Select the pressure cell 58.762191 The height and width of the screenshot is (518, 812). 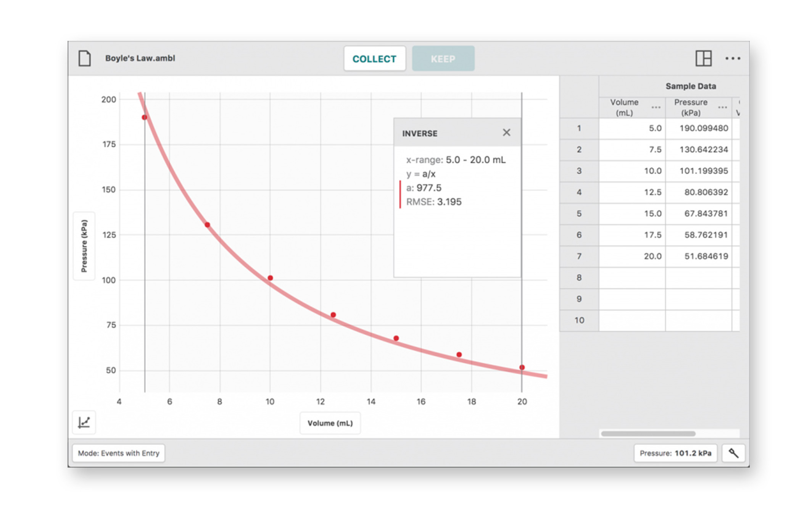point(699,235)
